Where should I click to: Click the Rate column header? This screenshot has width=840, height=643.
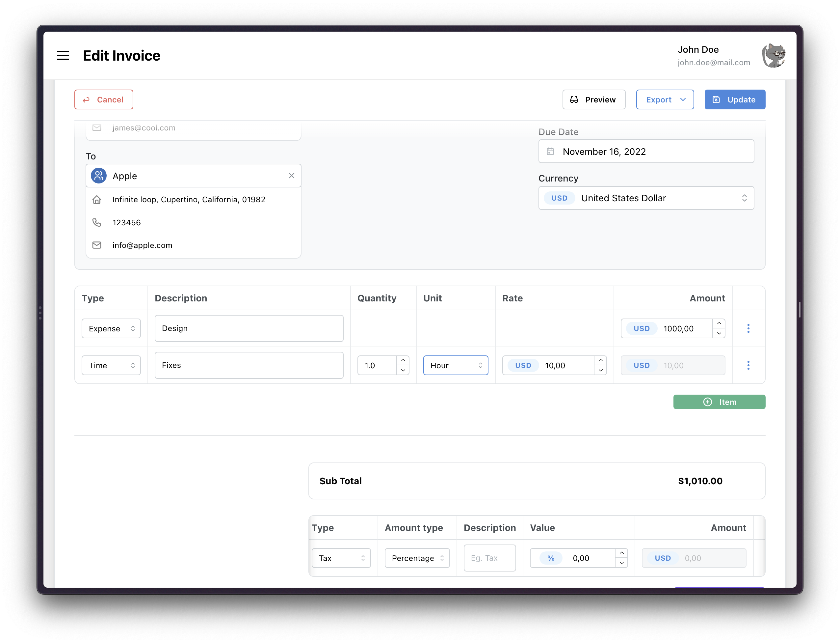512,298
